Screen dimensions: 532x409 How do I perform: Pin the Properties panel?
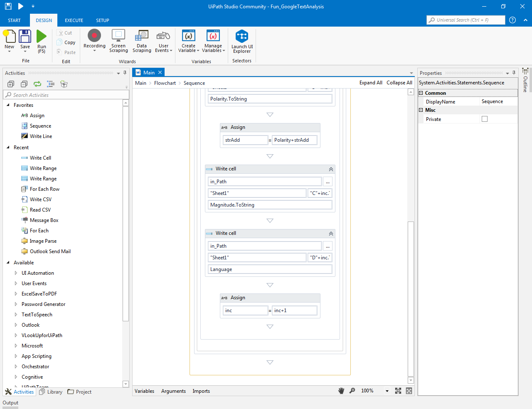514,73
